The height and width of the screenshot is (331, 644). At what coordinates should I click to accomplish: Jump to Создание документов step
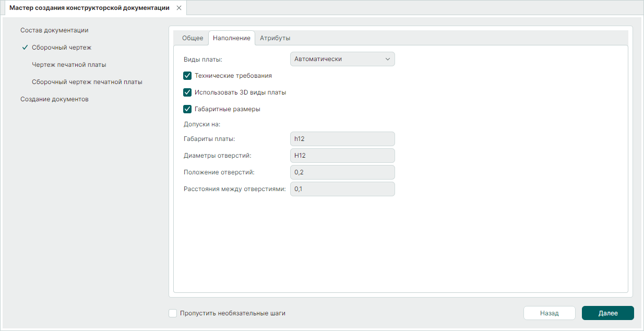[x=54, y=99]
